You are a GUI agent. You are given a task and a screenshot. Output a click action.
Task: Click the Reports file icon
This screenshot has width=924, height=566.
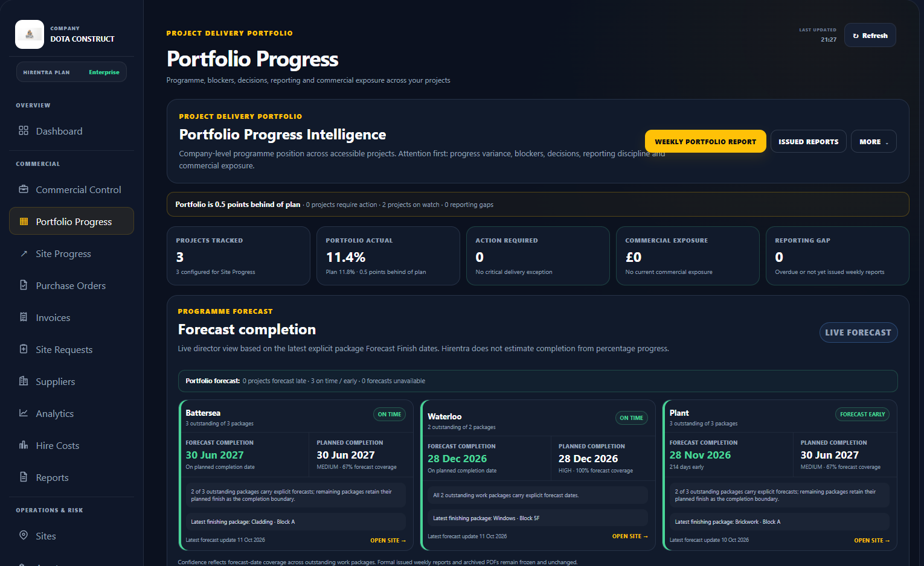(x=24, y=477)
